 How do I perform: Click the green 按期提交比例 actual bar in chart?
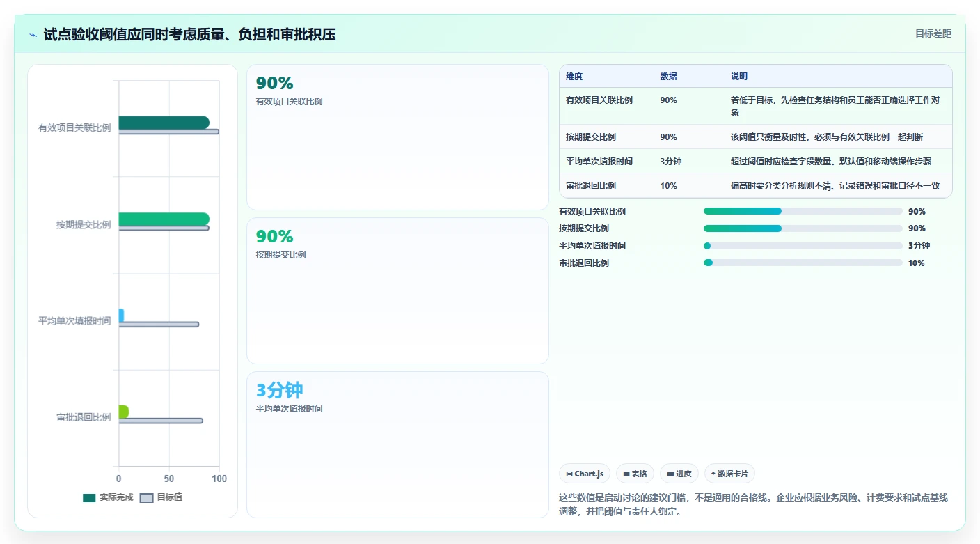coord(164,219)
